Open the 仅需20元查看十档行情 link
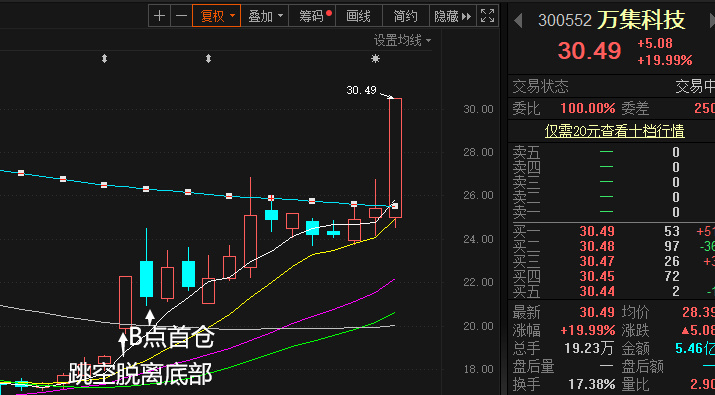715x395 pixels. pos(614,131)
